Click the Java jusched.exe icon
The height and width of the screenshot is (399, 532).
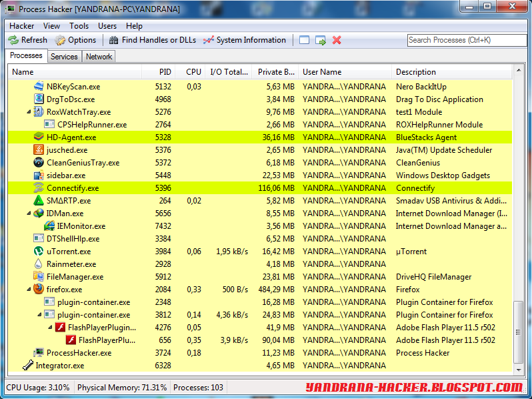pos(39,149)
